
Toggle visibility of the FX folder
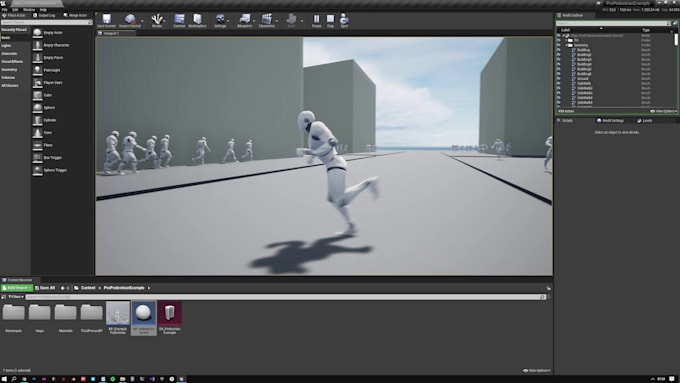pos(559,40)
